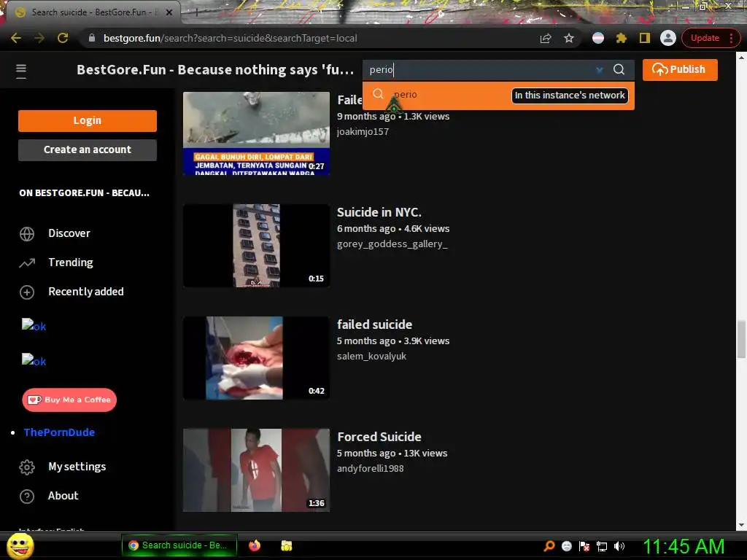Click the Buy Me a Coffee button

tap(69, 400)
